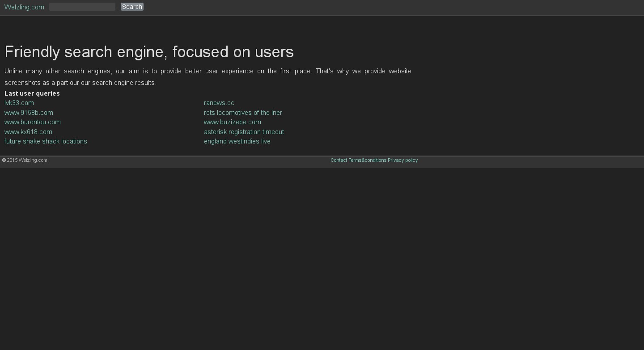Visit the www.kx618.com query link
Screen dimensions: 644x350
pos(28,132)
